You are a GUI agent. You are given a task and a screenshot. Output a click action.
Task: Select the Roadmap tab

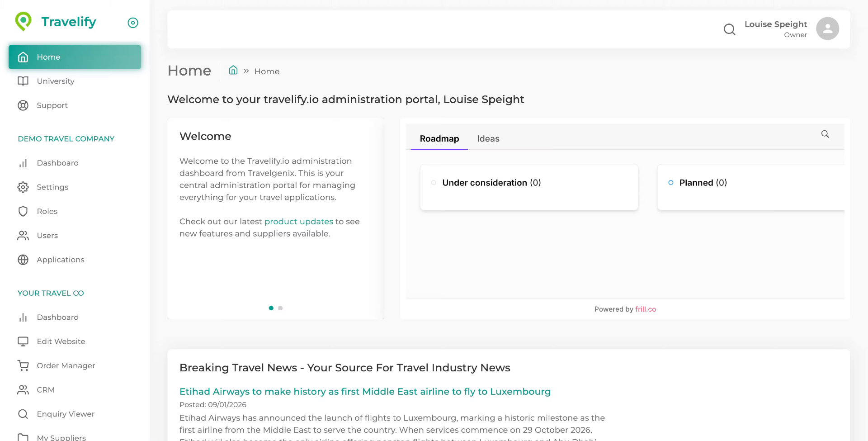coord(439,139)
